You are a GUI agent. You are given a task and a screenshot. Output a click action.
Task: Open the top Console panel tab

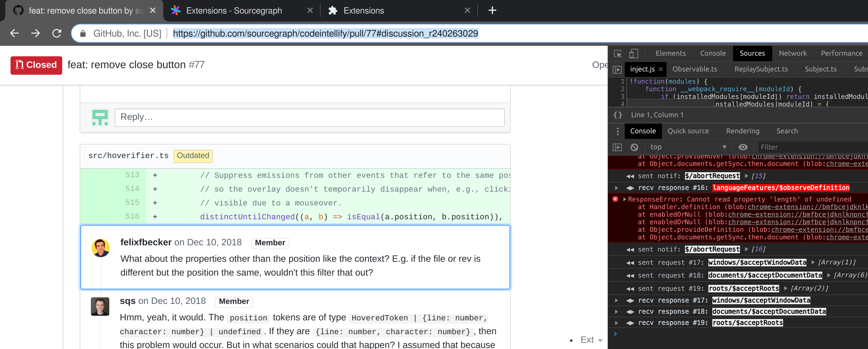[713, 53]
